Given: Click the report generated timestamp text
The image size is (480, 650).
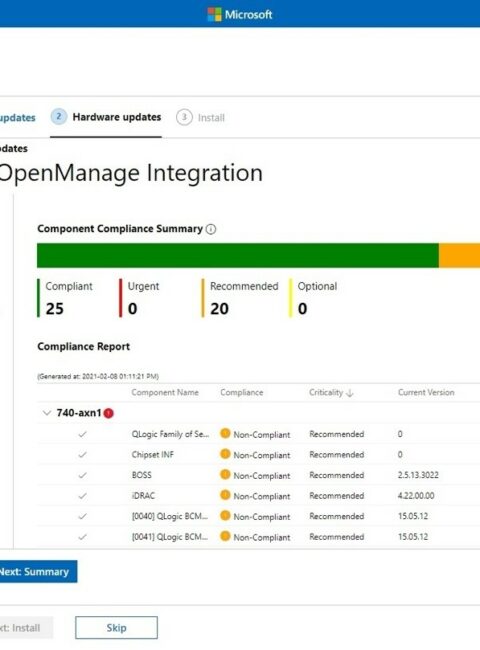Looking at the screenshot, I should pos(98,376).
